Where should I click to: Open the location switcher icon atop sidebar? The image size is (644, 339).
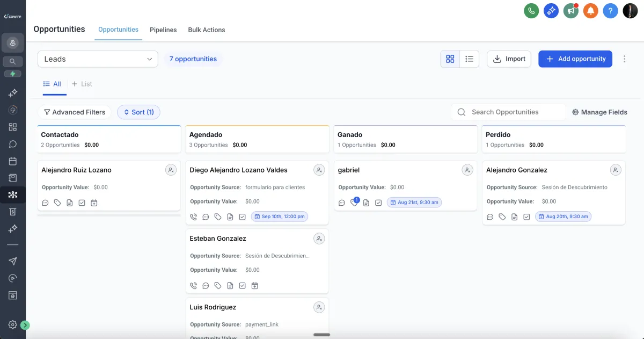(x=13, y=42)
